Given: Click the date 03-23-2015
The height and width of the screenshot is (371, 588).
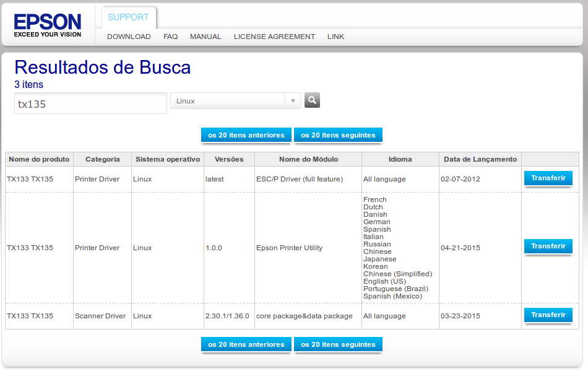Looking at the screenshot, I should pos(460,316).
